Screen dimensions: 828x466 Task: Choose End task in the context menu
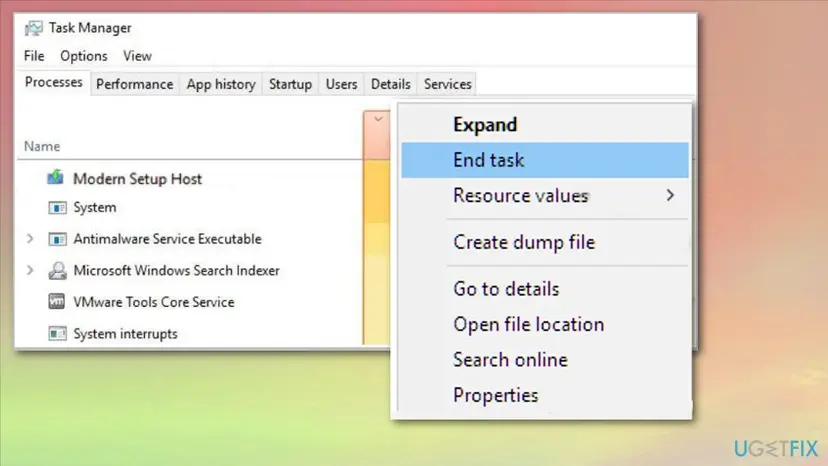tap(545, 160)
